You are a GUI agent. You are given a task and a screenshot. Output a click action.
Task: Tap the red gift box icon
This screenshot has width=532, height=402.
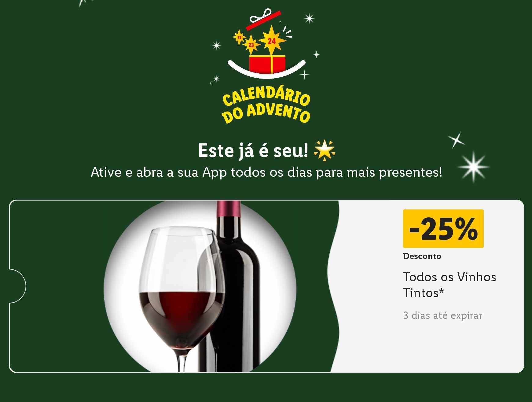click(267, 64)
